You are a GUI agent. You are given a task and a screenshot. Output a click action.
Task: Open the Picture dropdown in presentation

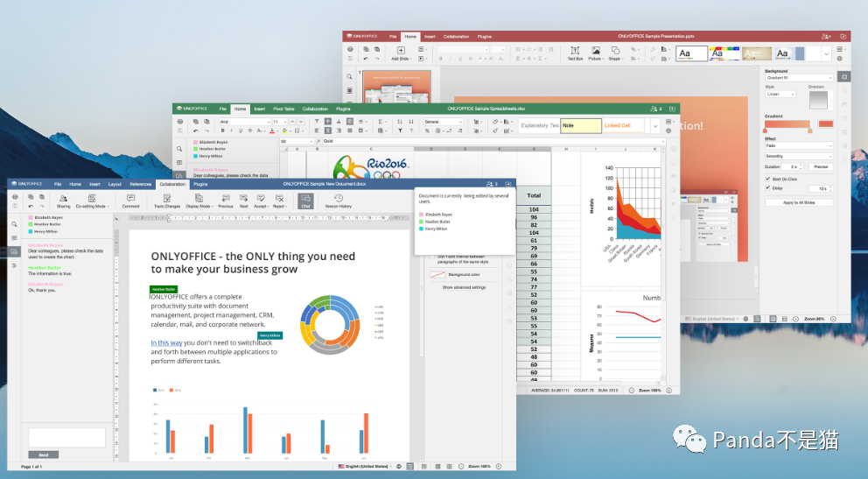coord(595,53)
